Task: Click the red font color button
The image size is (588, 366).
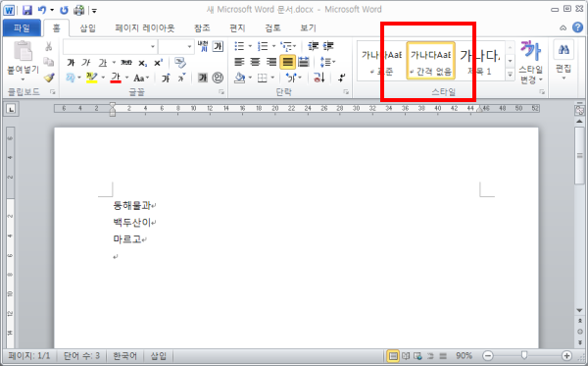Action: (x=116, y=78)
